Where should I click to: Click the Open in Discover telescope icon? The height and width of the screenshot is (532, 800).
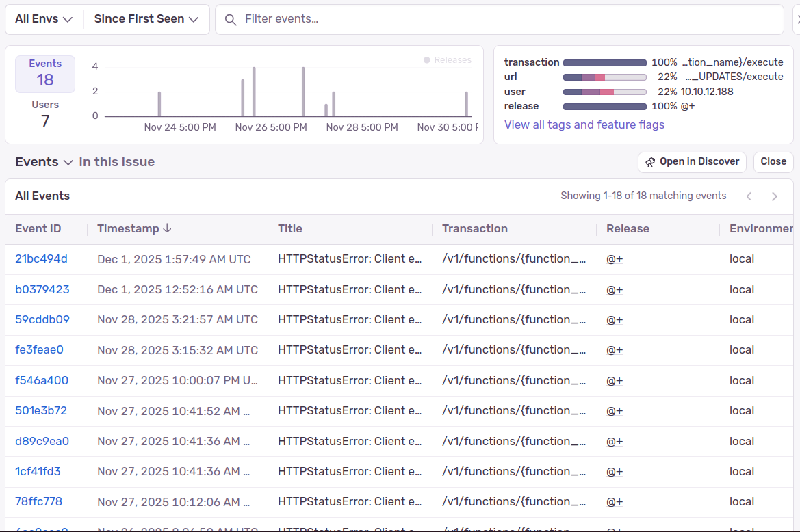(x=649, y=162)
